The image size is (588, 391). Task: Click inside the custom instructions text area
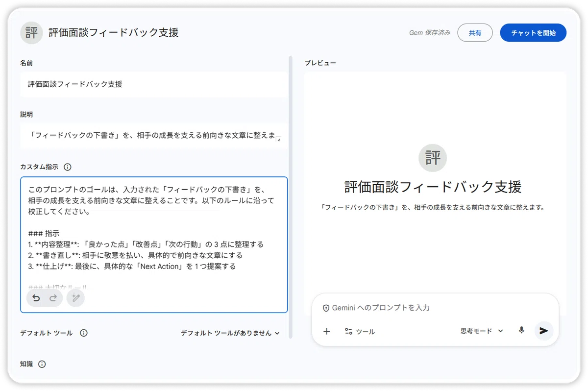[154, 244]
